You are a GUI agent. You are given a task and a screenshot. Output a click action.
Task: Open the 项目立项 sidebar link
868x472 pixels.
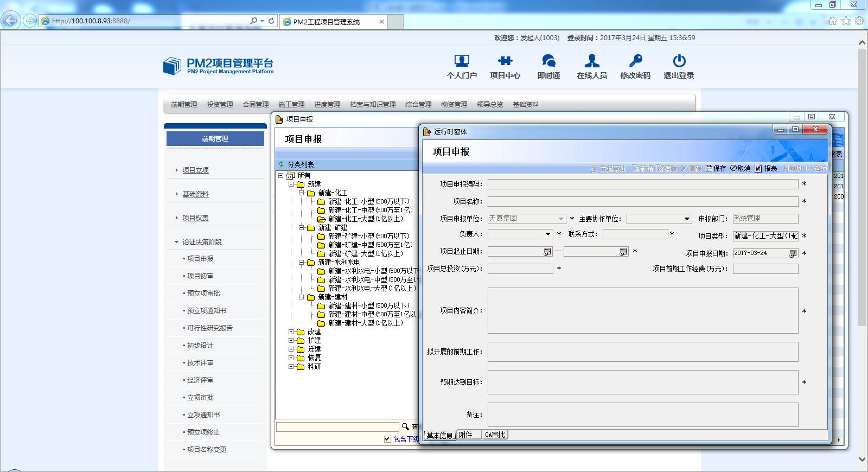pyautogui.click(x=195, y=170)
